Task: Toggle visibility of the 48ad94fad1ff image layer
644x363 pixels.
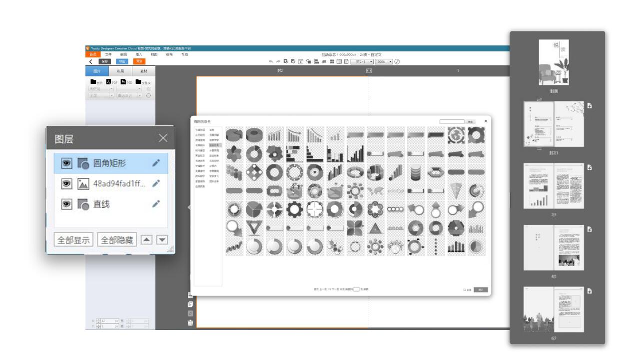Action: pyautogui.click(x=66, y=183)
